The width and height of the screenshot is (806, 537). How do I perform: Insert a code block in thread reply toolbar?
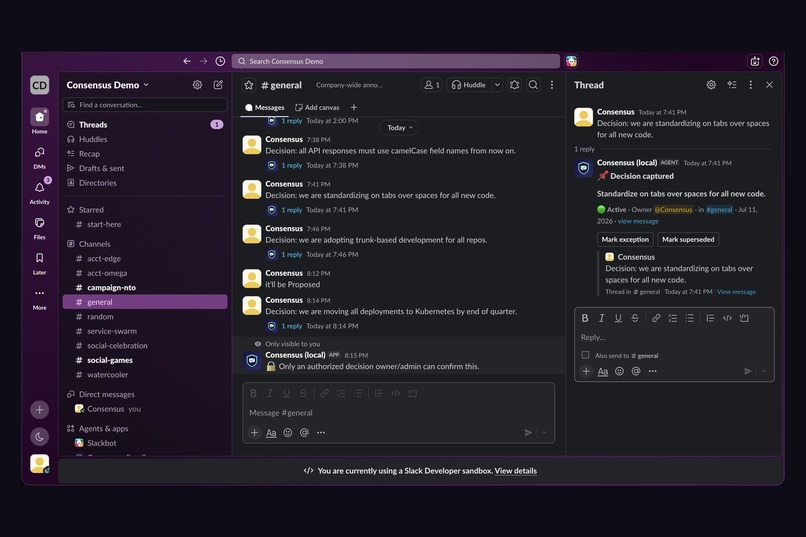point(744,318)
